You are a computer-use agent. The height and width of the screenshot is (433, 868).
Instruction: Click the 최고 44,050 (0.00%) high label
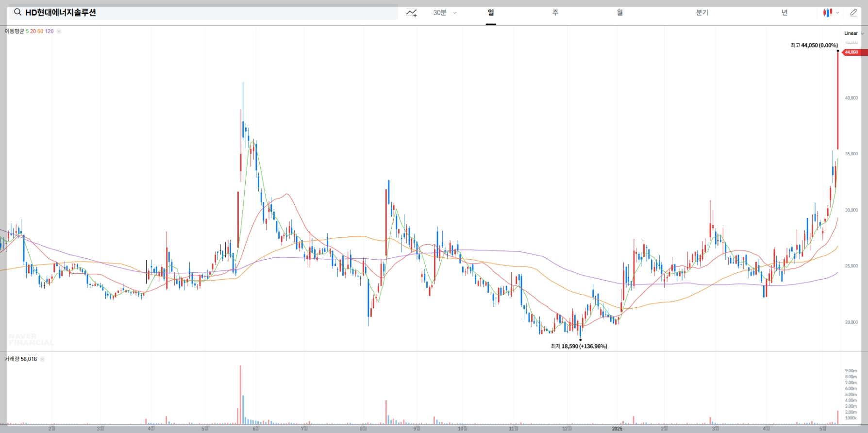pos(814,45)
